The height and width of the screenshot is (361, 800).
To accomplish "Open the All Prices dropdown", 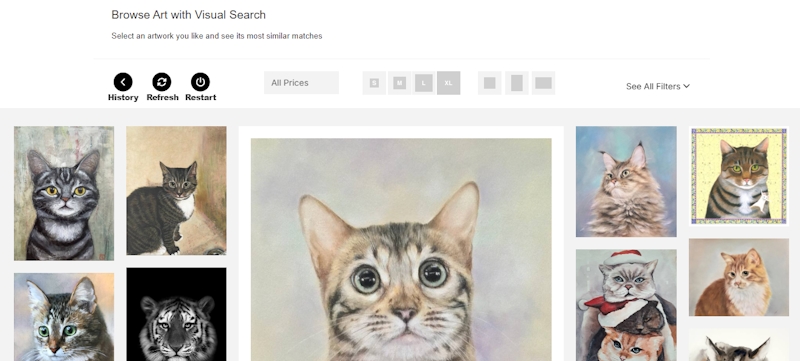I will [302, 83].
